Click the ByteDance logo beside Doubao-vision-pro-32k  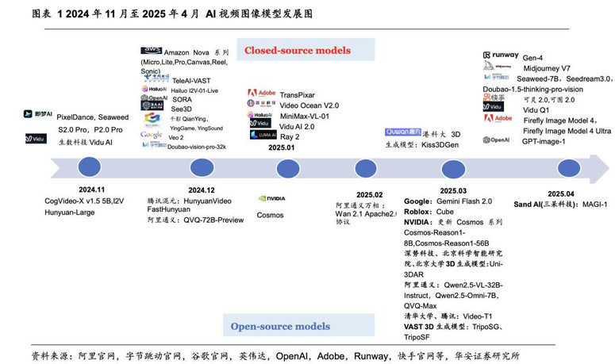pyautogui.click(x=154, y=145)
